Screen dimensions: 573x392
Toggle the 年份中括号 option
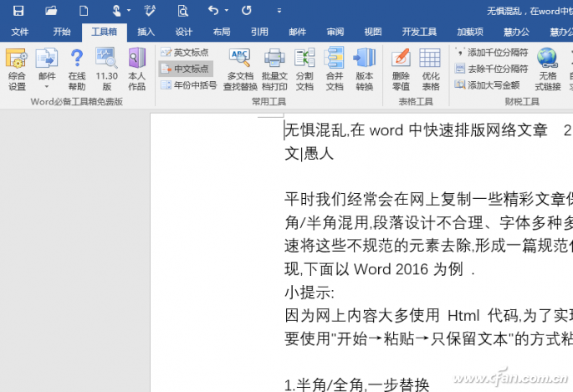coord(188,84)
